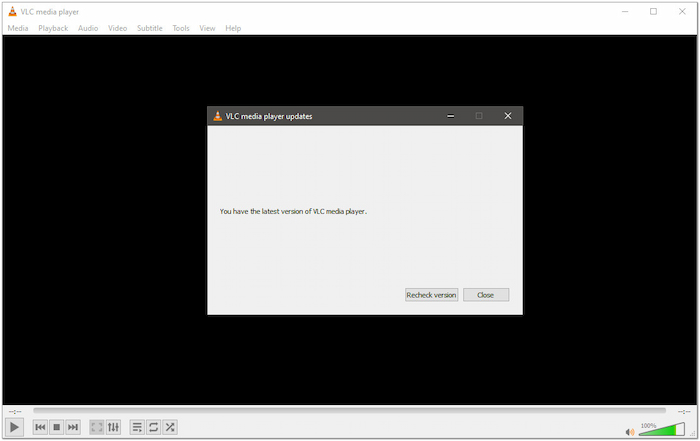
Task: Show extended settings equalizer icon
Action: pos(113,427)
